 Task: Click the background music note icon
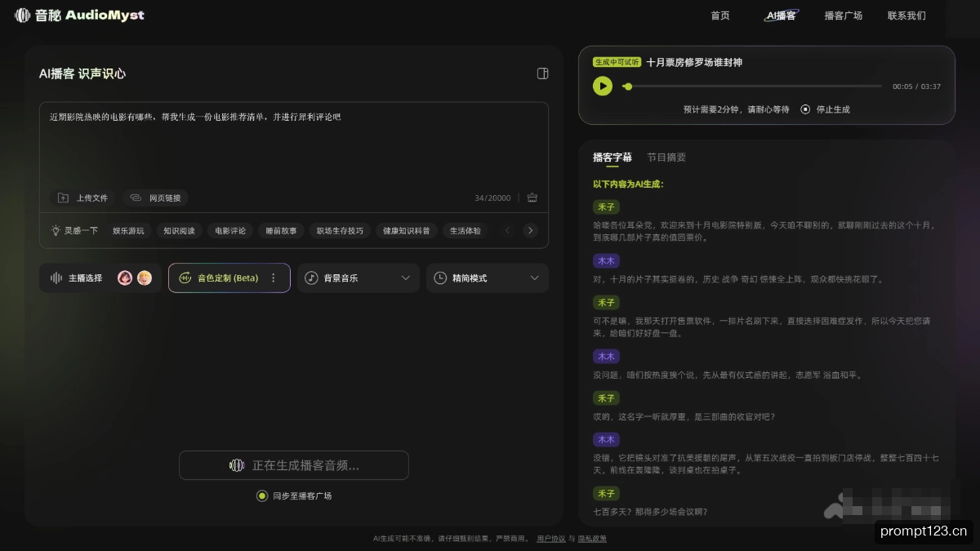(x=311, y=278)
